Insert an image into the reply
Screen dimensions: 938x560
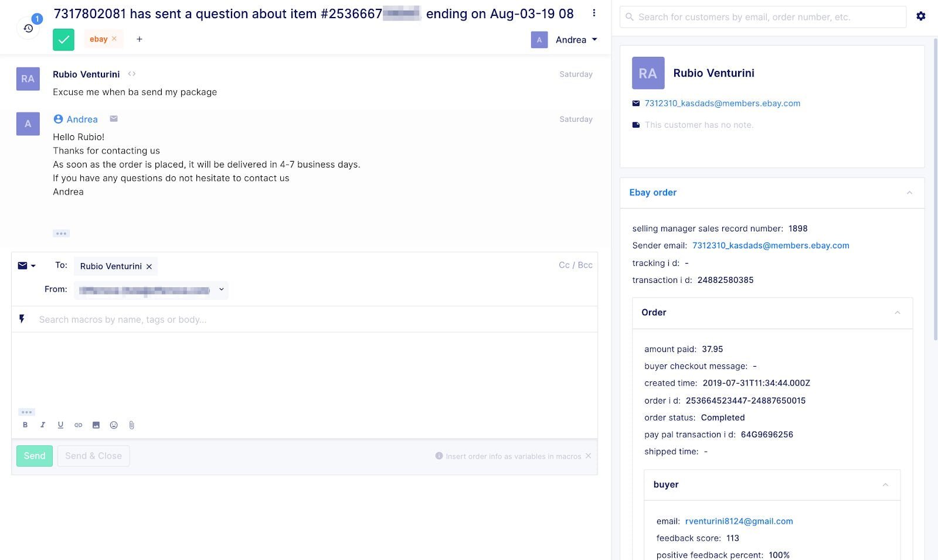(96, 425)
